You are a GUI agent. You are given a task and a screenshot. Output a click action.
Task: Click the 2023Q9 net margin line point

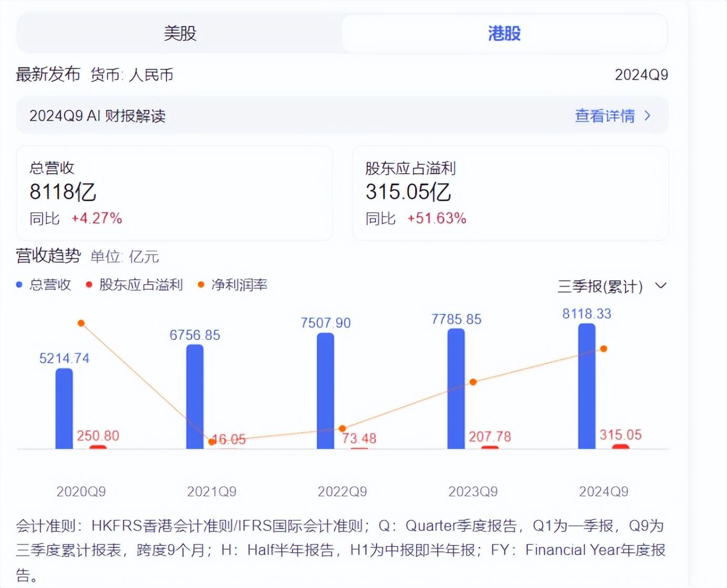(473, 382)
